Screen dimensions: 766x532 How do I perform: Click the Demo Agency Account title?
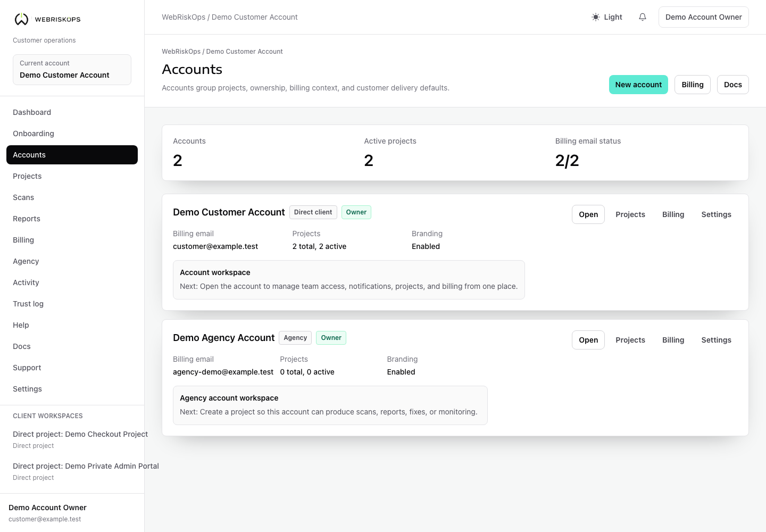223,338
